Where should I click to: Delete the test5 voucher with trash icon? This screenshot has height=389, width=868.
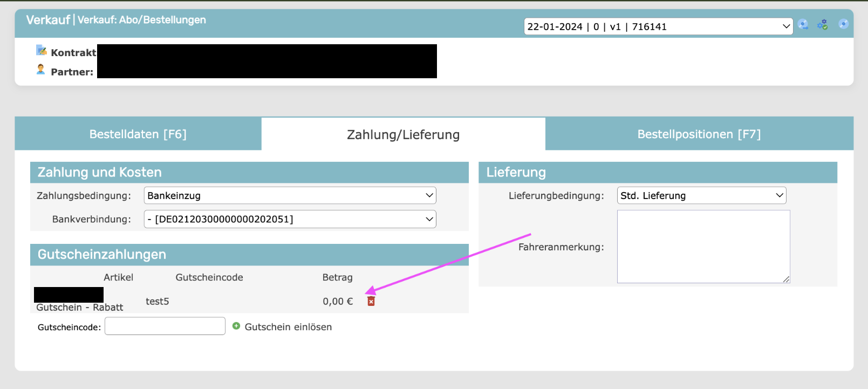371,301
